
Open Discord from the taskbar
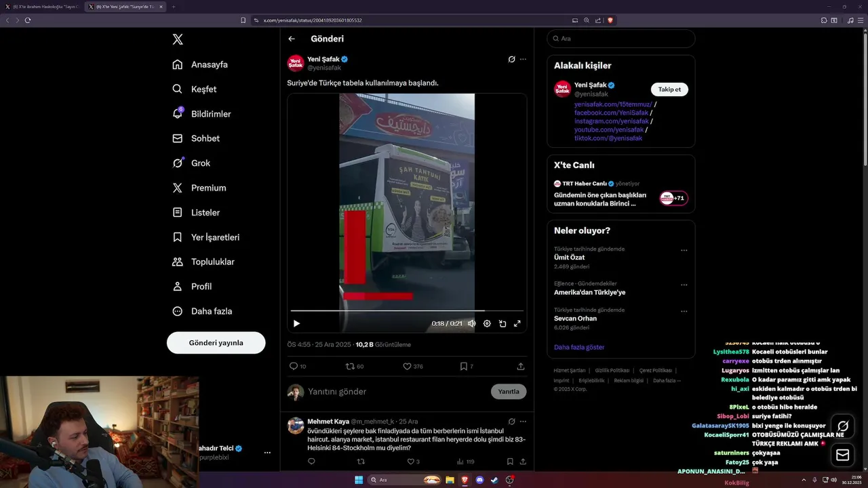479,480
